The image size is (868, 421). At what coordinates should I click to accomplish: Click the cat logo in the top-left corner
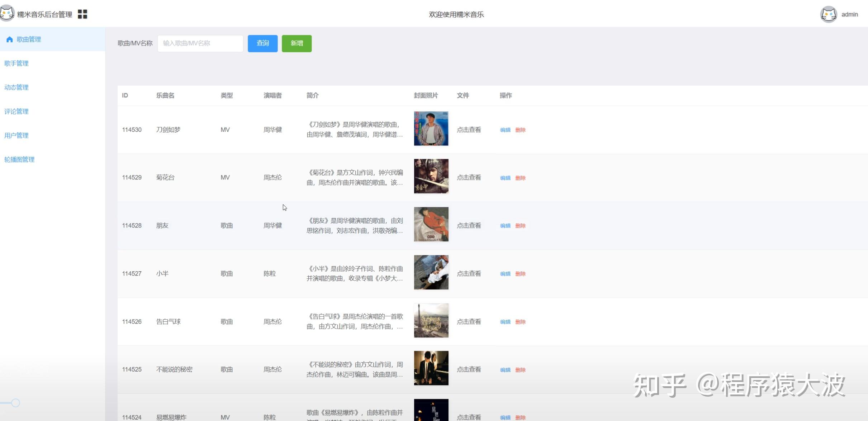tap(6, 14)
